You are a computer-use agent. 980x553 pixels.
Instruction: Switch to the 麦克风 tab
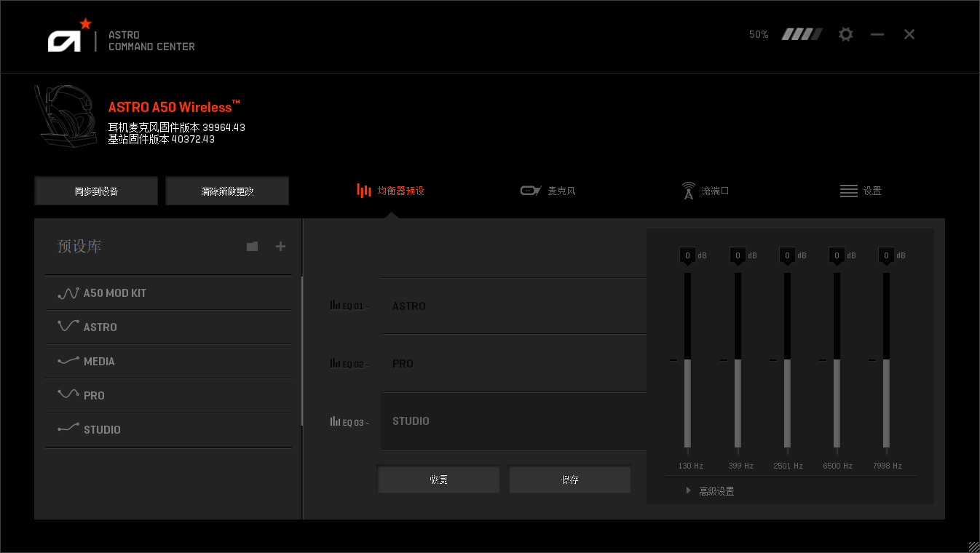(x=548, y=191)
